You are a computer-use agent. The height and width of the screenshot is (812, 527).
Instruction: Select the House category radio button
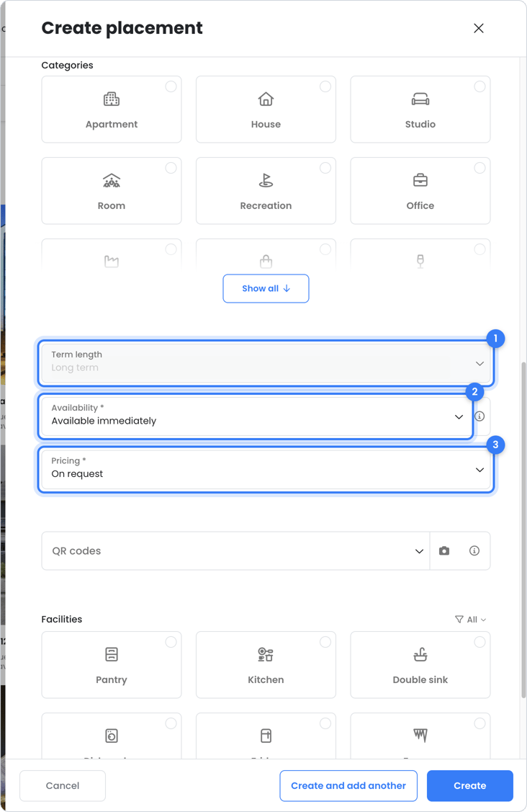pos(325,86)
